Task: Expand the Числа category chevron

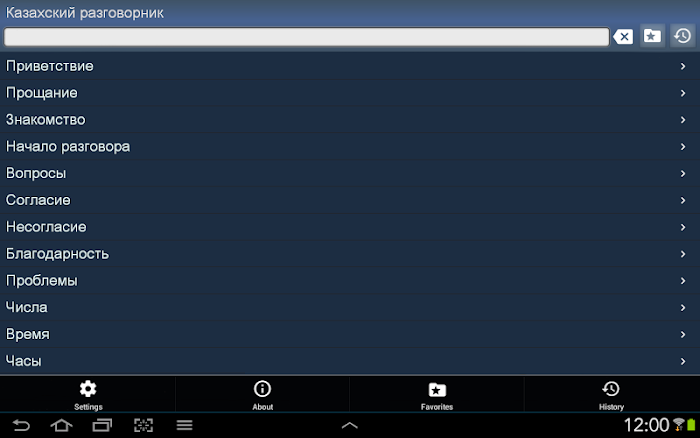Action: [x=683, y=307]
